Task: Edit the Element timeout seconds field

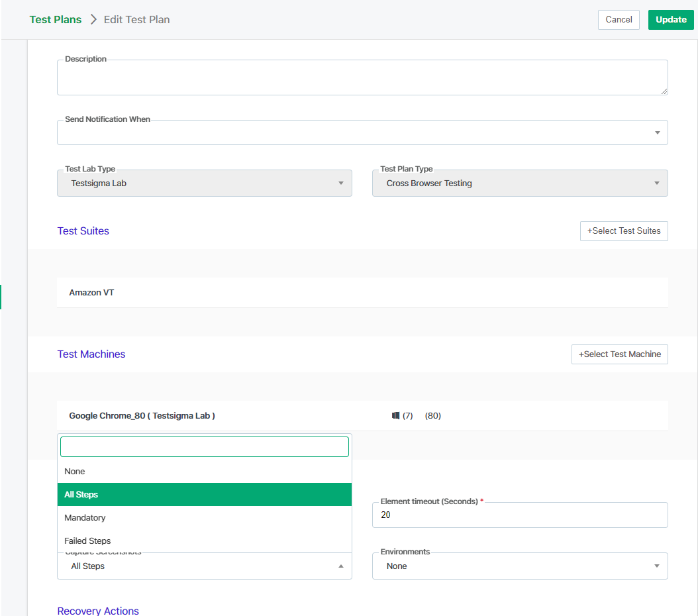Action: point(520,515)
